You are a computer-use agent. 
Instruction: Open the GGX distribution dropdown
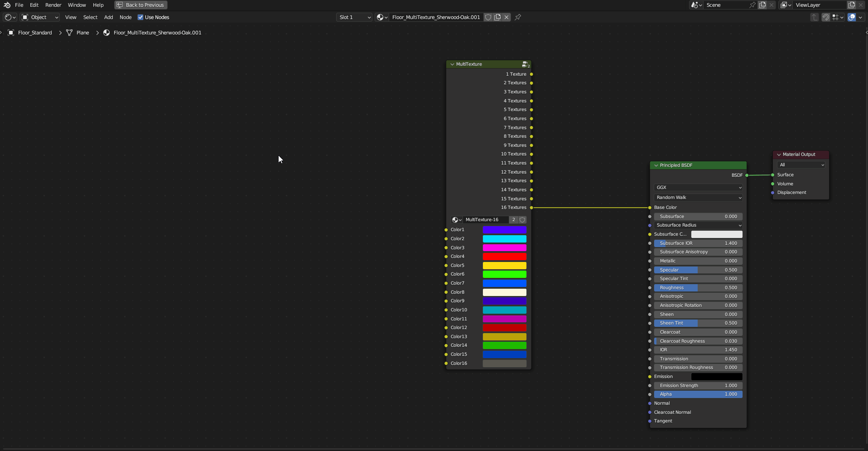click(x=698, y=188)
